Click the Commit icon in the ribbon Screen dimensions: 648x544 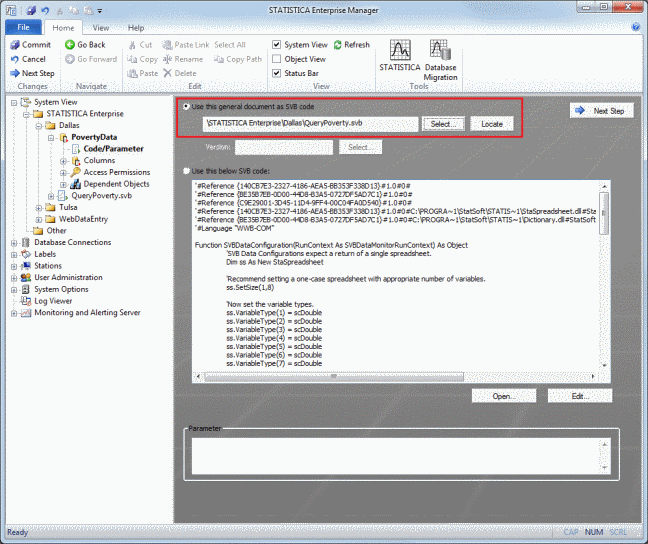point(15,45)
